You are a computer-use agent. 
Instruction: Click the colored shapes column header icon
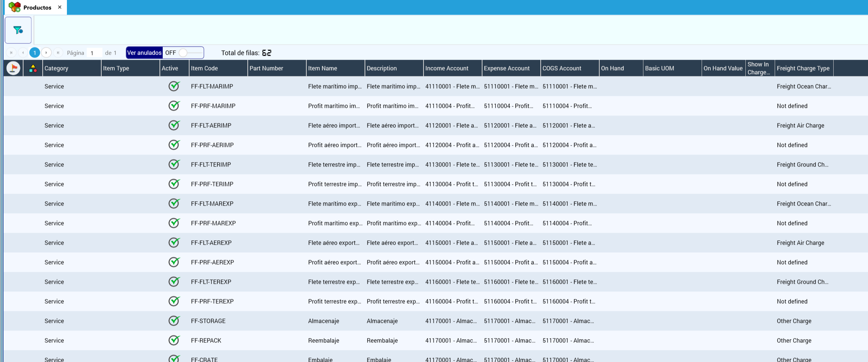tap(33, 68)
